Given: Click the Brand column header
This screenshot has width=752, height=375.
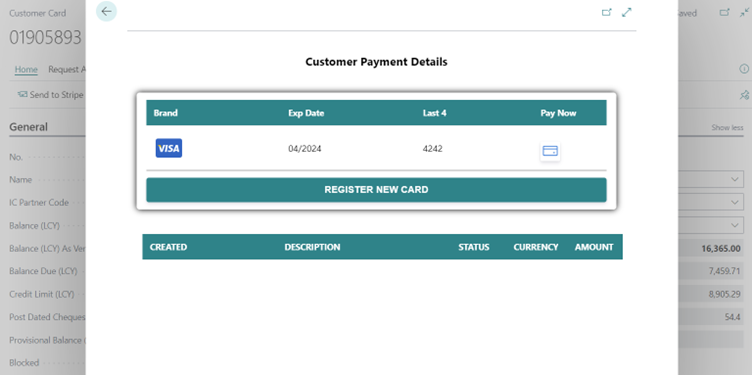Looking at the screenshot, I should click(165, 113).
